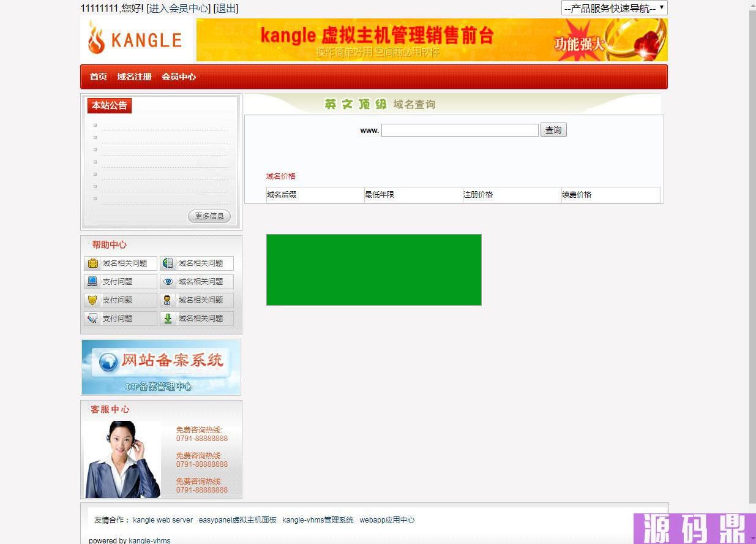The width and height of the screenshot is (756, 544).
Task: Focus the www. domain name input field
Action: pyautogui.click(x=460, y=130)
